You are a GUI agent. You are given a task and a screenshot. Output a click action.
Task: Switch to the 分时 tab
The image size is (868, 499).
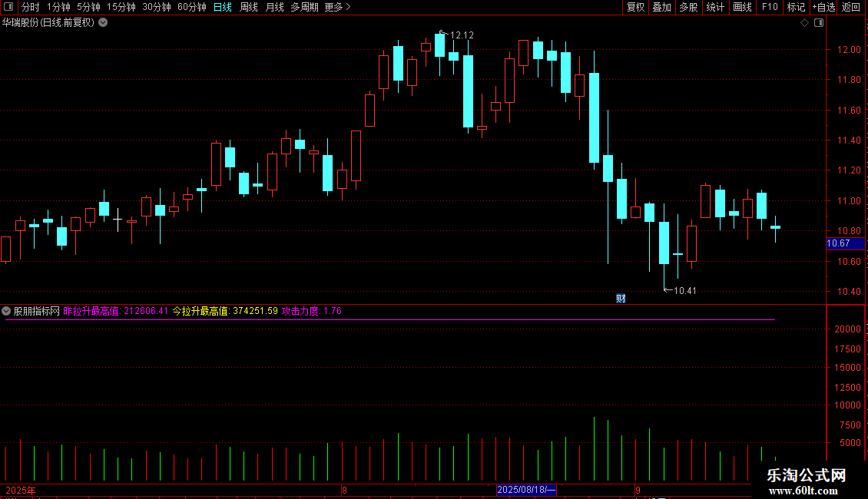click(31, 7)
